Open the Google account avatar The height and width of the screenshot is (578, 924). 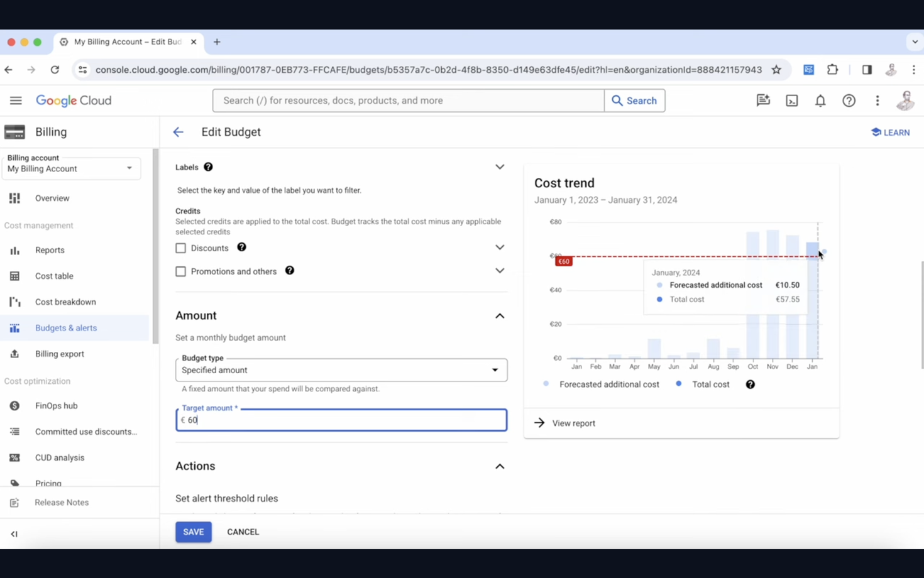(x=905, y=101)
